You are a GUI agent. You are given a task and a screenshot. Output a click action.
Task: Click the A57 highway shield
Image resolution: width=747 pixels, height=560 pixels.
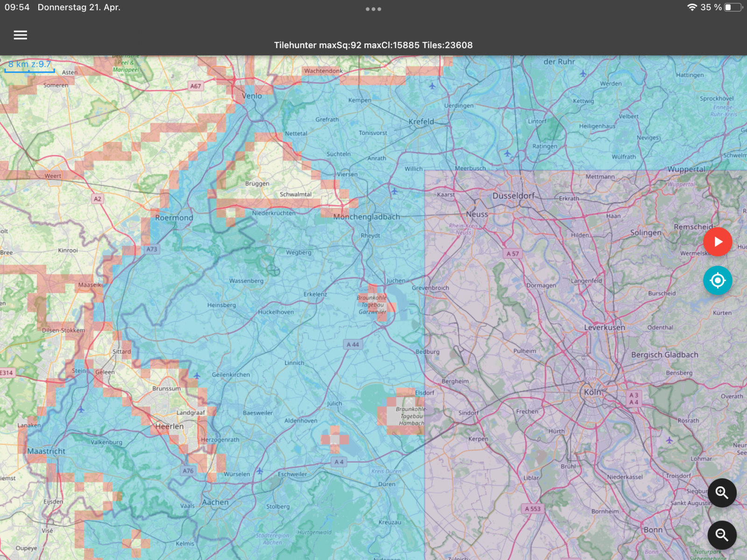513,254
